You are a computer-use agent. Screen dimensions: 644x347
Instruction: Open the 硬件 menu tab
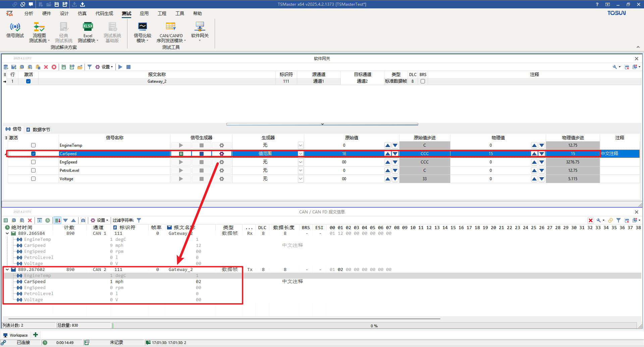[47, 13]
